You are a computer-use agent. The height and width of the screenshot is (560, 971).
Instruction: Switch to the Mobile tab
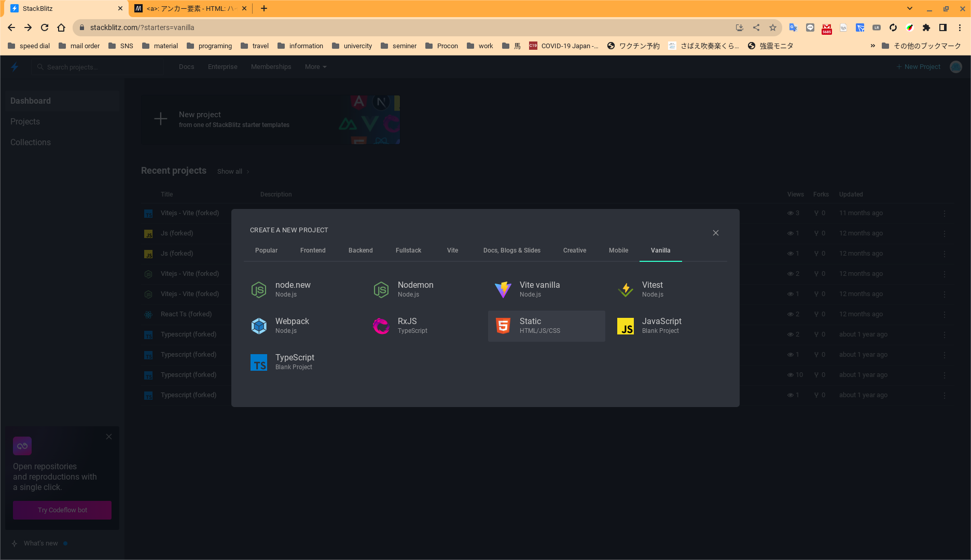pyautogui.click(x=618, y=250)
